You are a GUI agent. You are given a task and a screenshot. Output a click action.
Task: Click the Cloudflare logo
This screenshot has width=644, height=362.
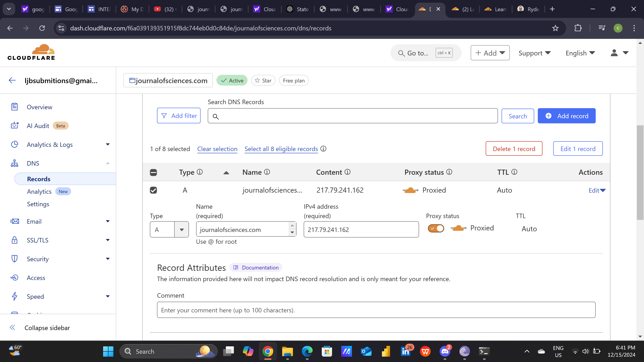pos(31,53)
